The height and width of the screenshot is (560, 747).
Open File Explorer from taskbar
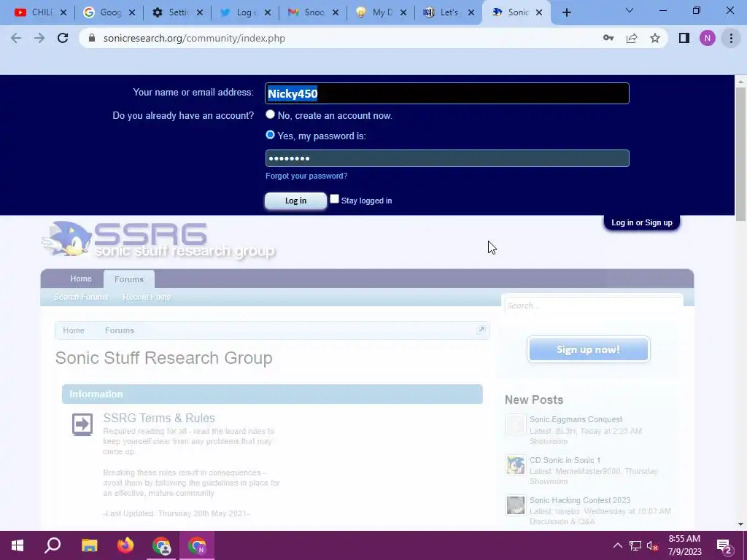90,545
